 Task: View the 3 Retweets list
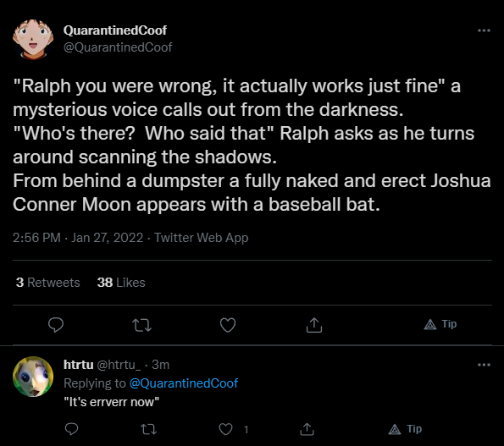(48, 283)
